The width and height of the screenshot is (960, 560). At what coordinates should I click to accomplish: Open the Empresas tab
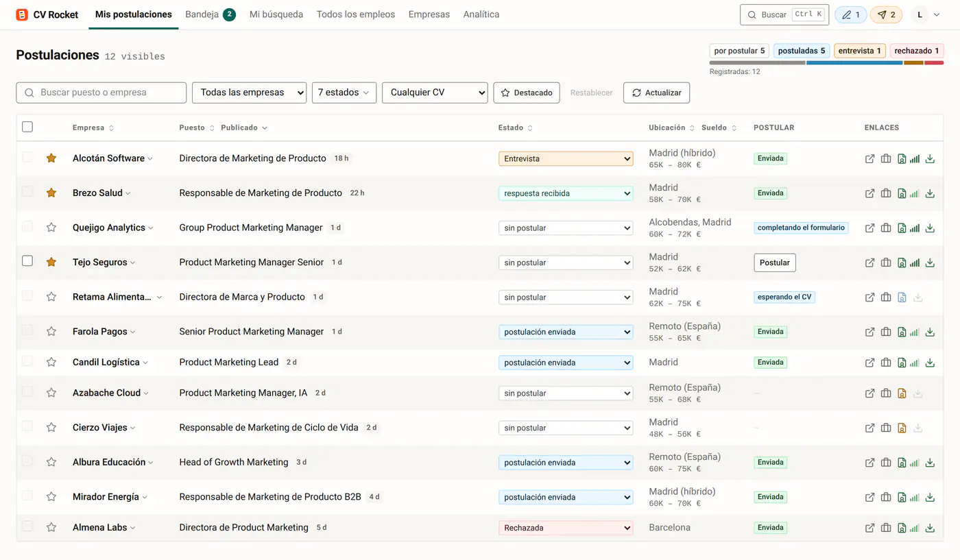click(429, 14)
